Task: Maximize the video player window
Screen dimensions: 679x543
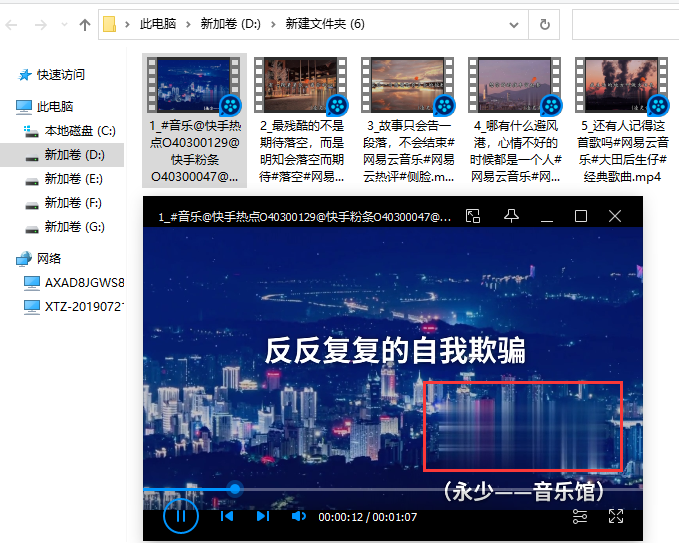Action: tap(581, 216)
